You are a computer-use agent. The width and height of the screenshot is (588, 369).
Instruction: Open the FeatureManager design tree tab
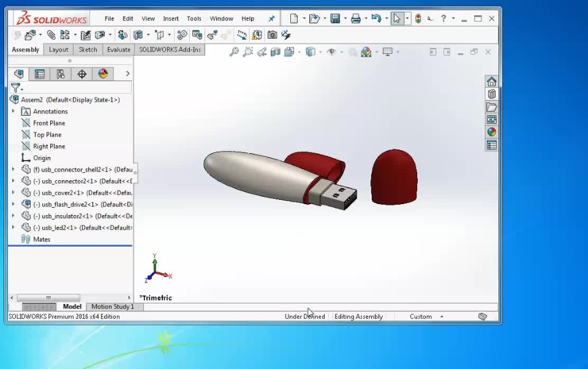[19, 74]
